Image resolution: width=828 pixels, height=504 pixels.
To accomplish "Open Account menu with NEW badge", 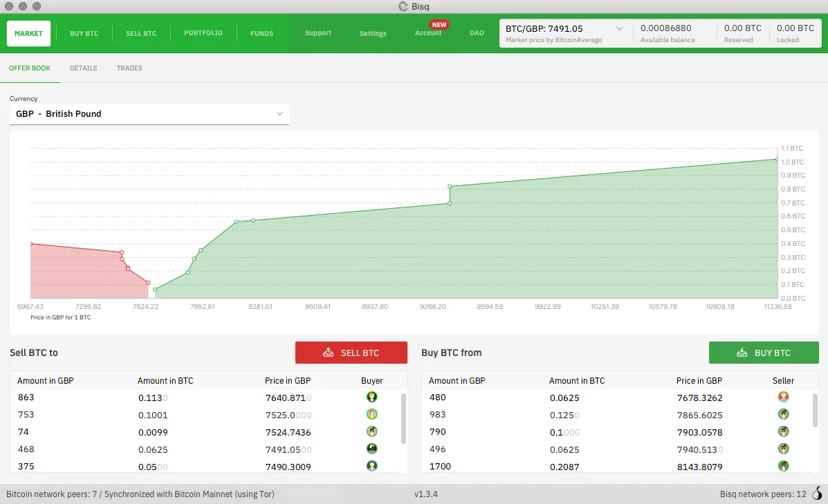I will pyautogui.click(x=428, y=33).
